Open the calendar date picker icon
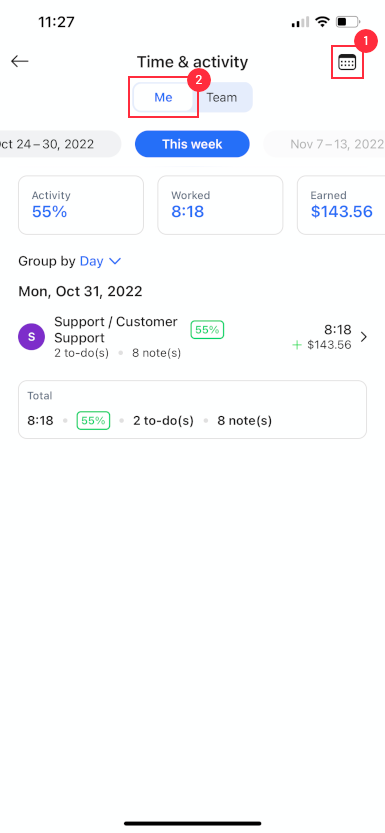385x833 pixels. click(x=347, y=62)
